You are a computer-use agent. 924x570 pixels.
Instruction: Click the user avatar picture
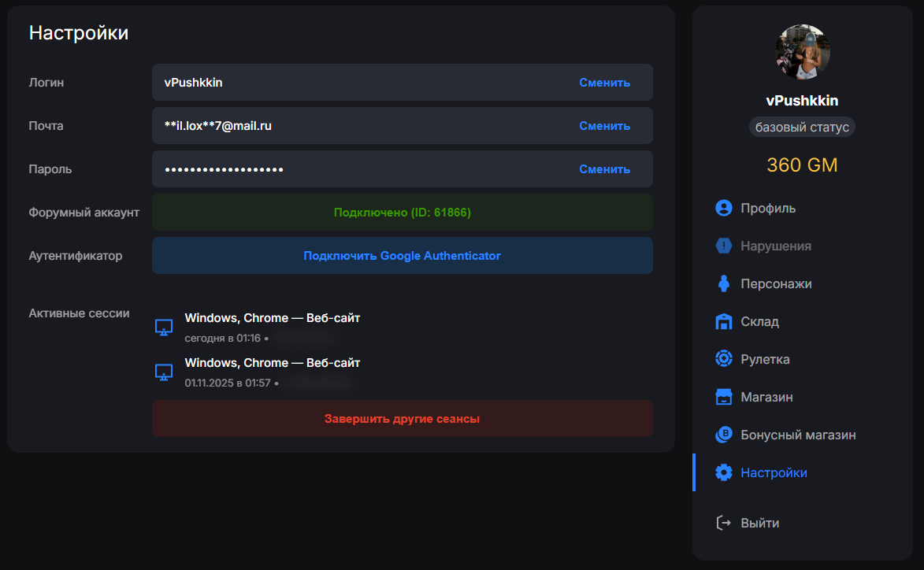click(803, 52)
